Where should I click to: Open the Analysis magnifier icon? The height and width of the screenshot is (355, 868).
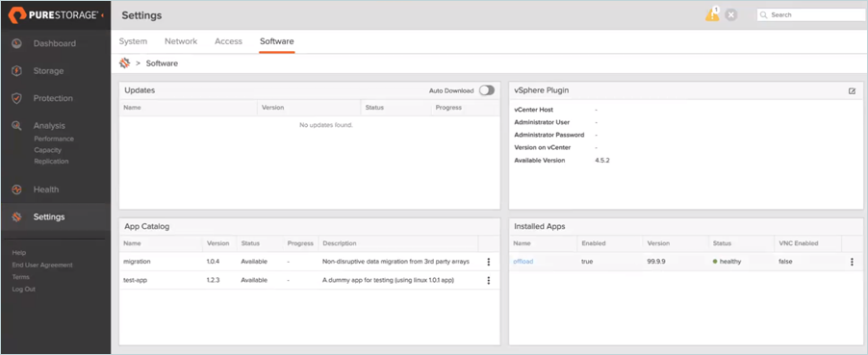click(17, 126)
